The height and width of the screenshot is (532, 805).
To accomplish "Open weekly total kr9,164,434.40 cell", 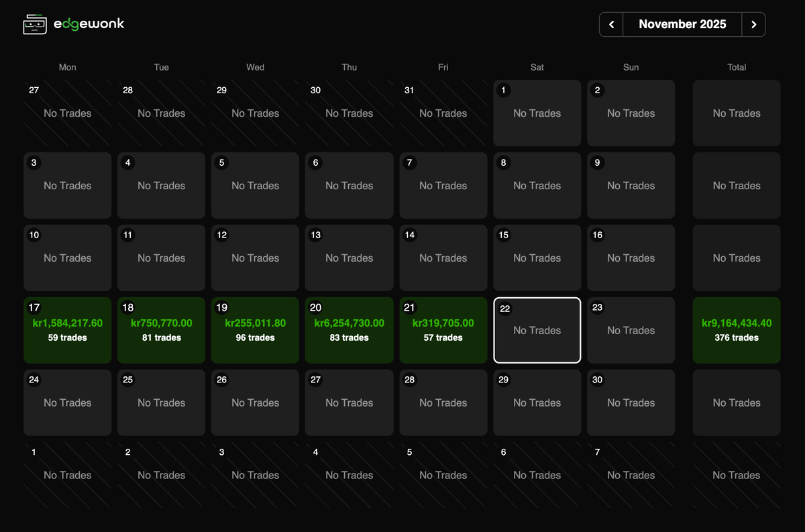I will 737,330.
